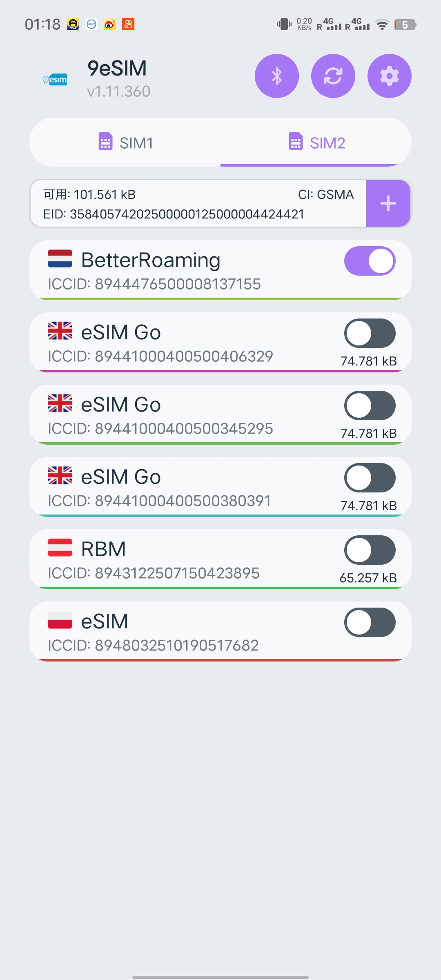
Task: Disable the BetterRoaming profile toggle
Action: 370,261
